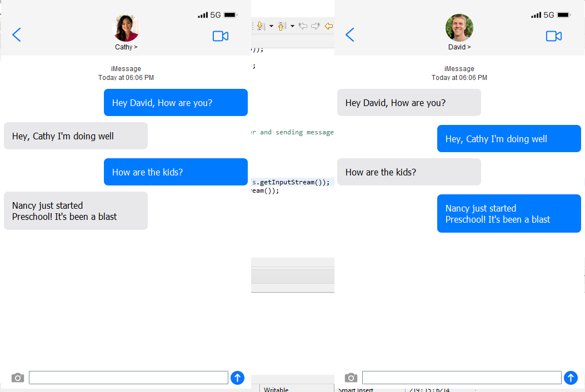
Task: Click Eclipse's Next Annotation toolbar icon
Action: click(261, 26)
